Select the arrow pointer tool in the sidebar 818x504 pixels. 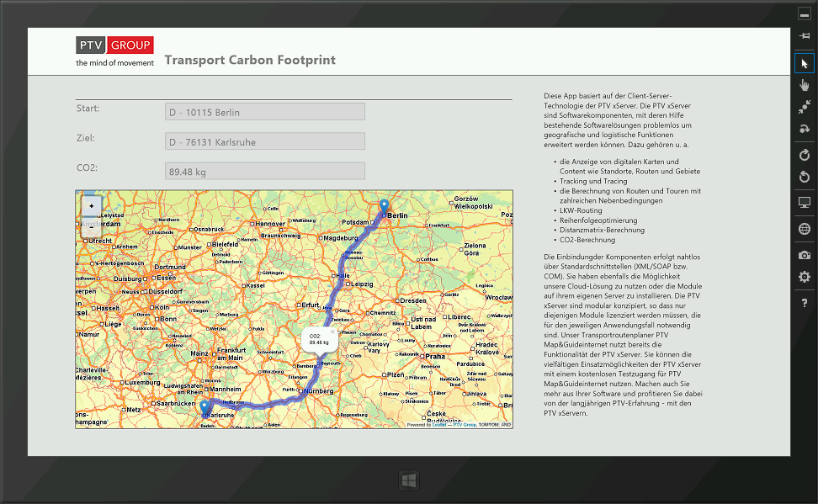(x=804, y=62)
